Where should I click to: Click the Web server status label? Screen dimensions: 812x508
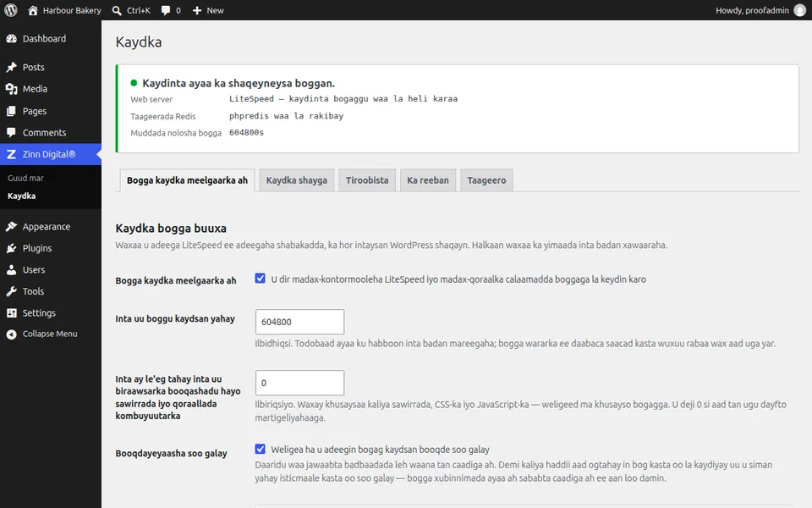(x=151, y=99)
